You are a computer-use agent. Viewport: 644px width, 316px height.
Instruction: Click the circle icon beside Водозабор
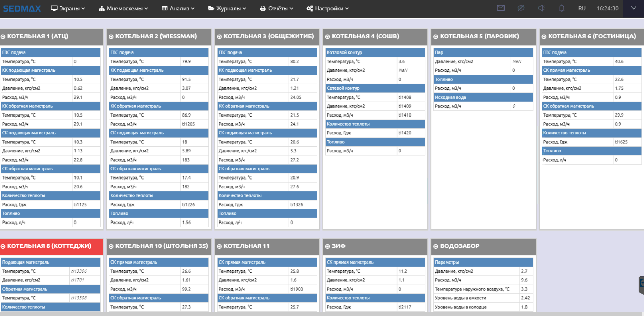[x=436, y=246]
